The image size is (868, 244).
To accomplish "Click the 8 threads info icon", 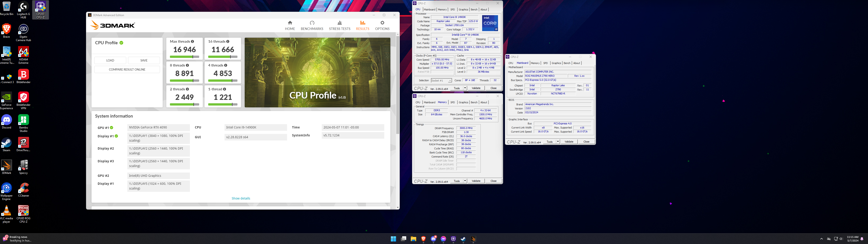I will (x=187, y=65).
